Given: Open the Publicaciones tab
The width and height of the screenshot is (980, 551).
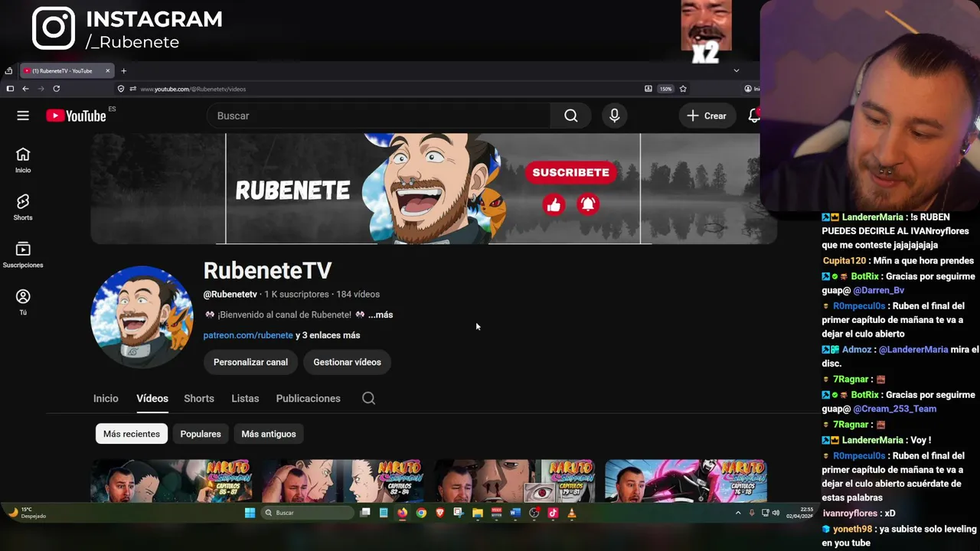Looking at the screenshot, I should click(x=308, y=399).
